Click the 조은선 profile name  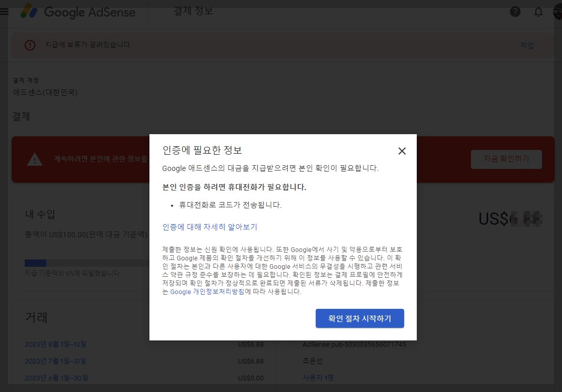[313, 361]
